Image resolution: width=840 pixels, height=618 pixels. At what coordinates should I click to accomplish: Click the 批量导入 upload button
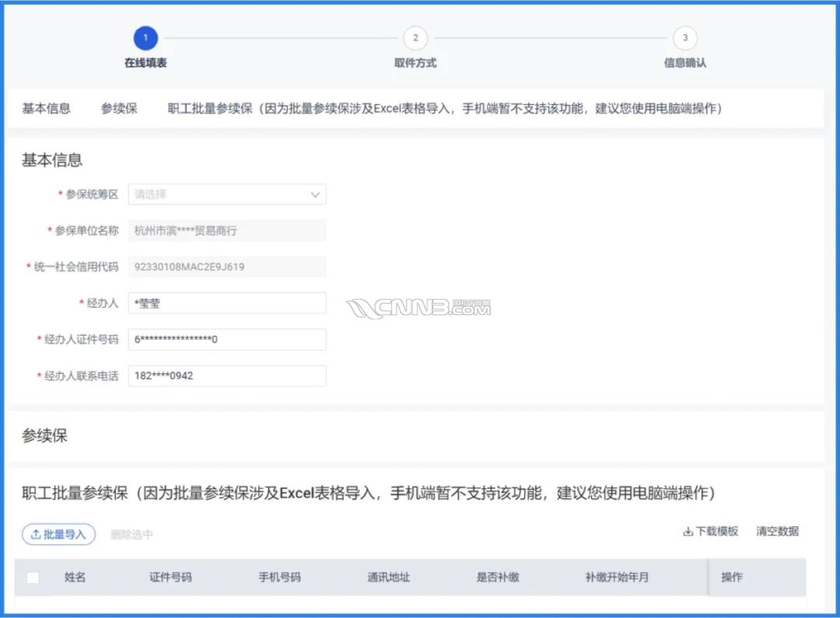(x=58, y=534)
